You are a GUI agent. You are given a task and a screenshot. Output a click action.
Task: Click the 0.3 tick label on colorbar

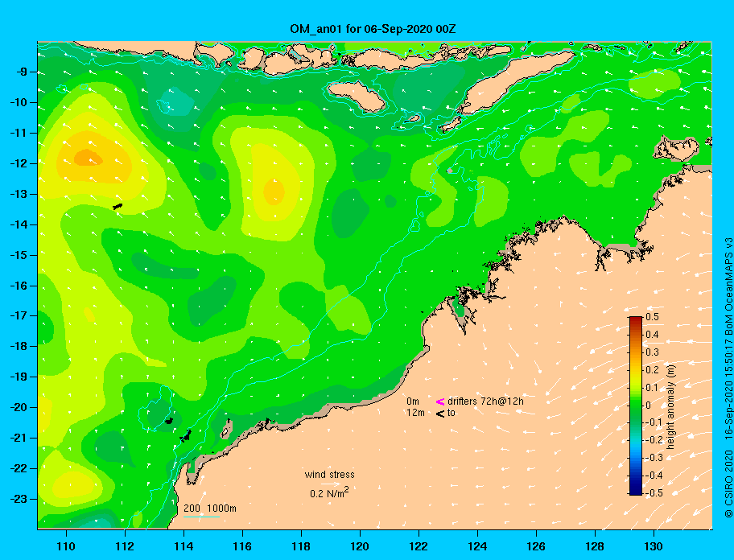(653, 352)
